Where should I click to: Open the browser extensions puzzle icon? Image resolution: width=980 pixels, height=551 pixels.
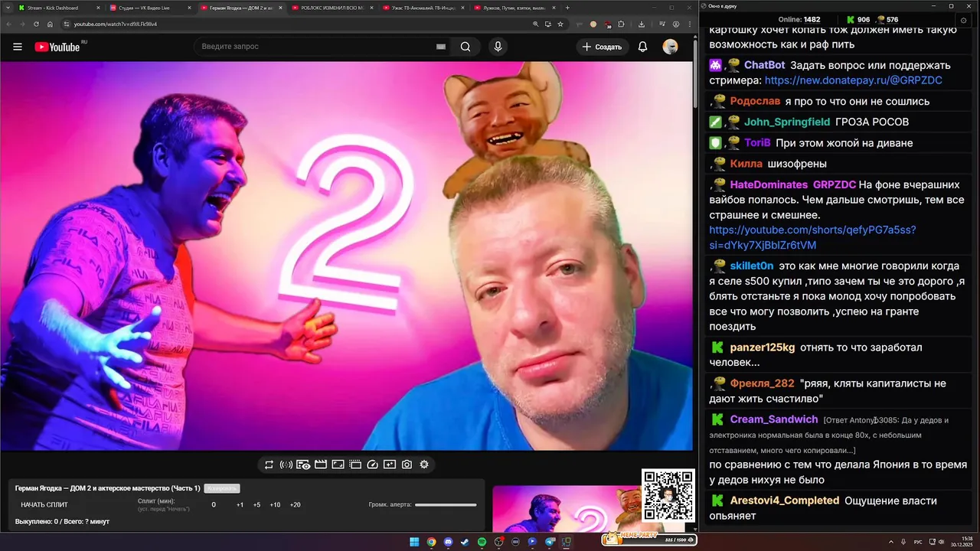(x=621, y=24)
